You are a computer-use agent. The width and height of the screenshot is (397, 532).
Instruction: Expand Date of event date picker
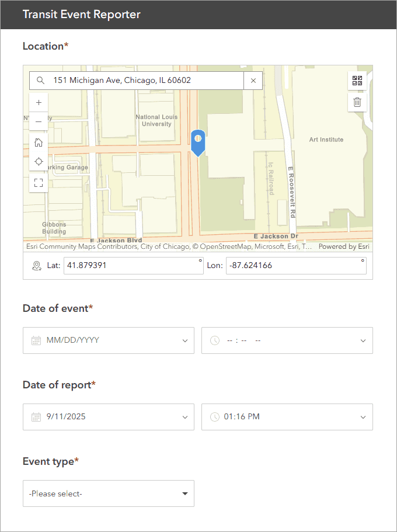(185, 340)
